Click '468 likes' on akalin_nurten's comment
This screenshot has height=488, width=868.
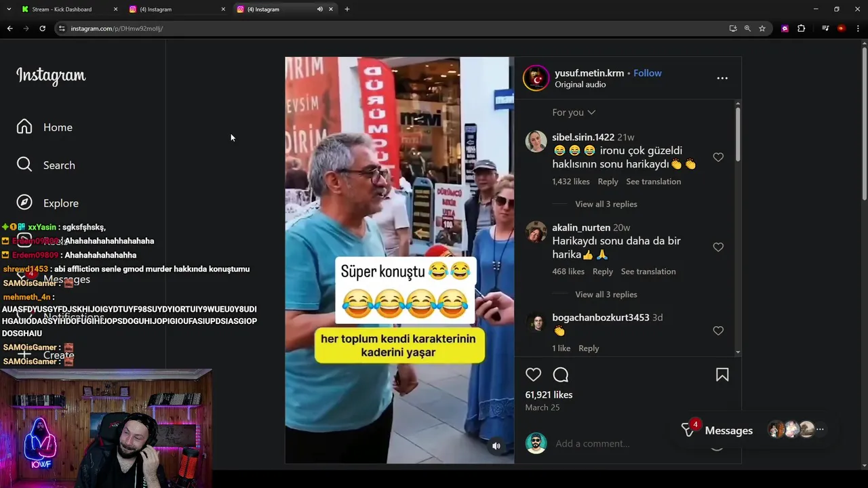coord(568,272)
